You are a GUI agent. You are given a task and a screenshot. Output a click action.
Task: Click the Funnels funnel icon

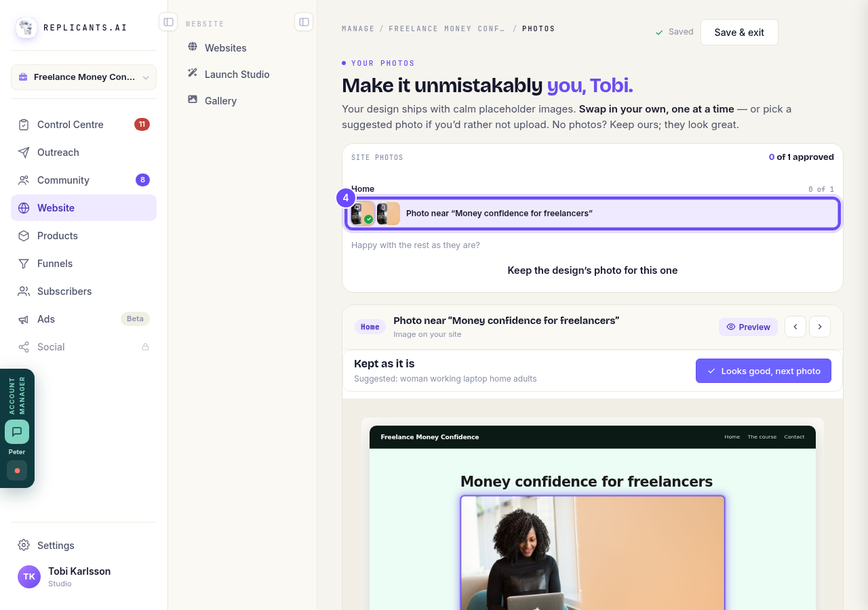pyautogui.click(x=24, y=264)
